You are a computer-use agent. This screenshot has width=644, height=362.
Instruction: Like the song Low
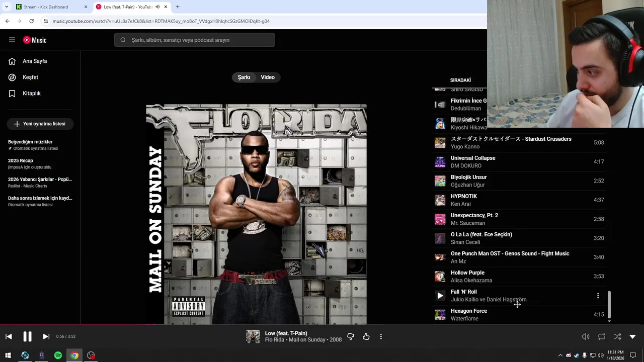pos(366,337)
